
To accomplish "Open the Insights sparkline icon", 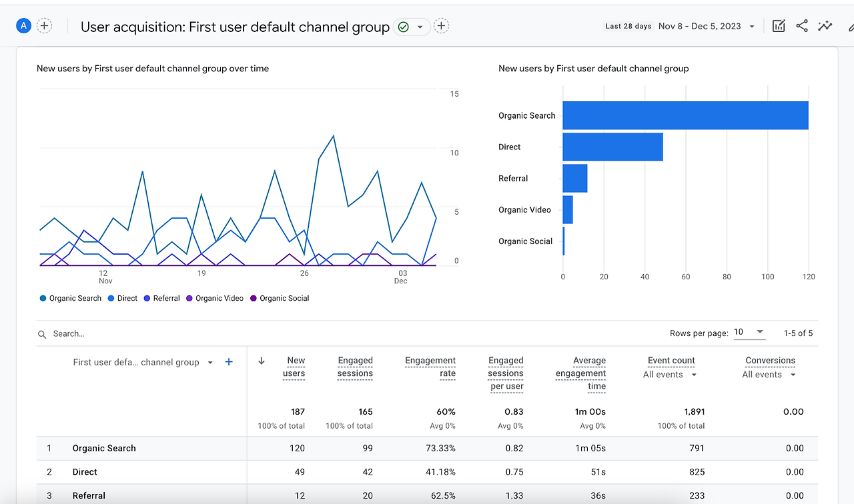I will pos(825,26).
